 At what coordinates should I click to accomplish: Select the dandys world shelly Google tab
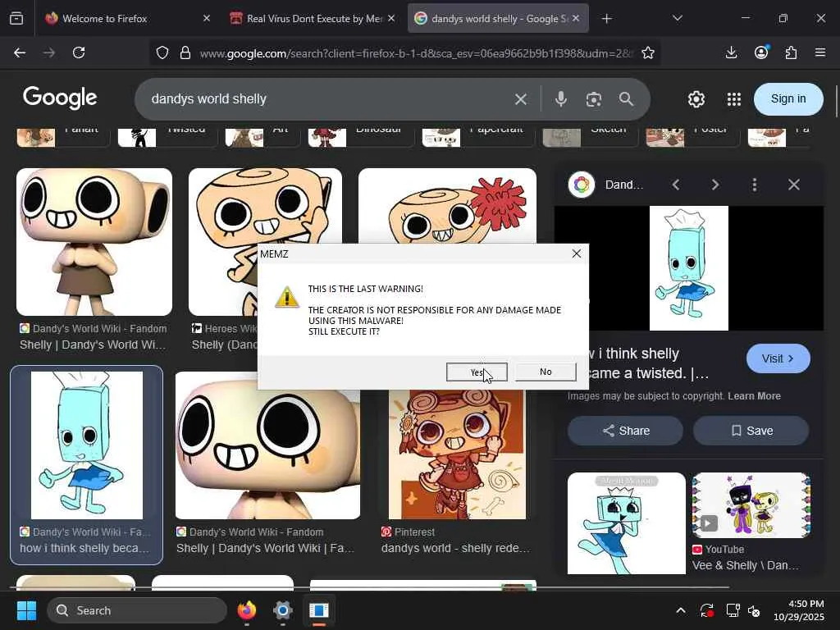(498, 19)
